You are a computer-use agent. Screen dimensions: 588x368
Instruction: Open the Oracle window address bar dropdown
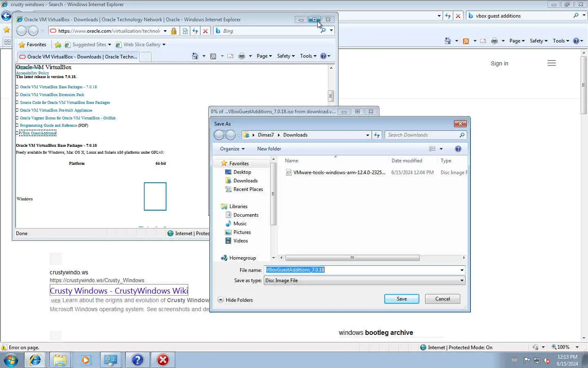tap(165, 31)
